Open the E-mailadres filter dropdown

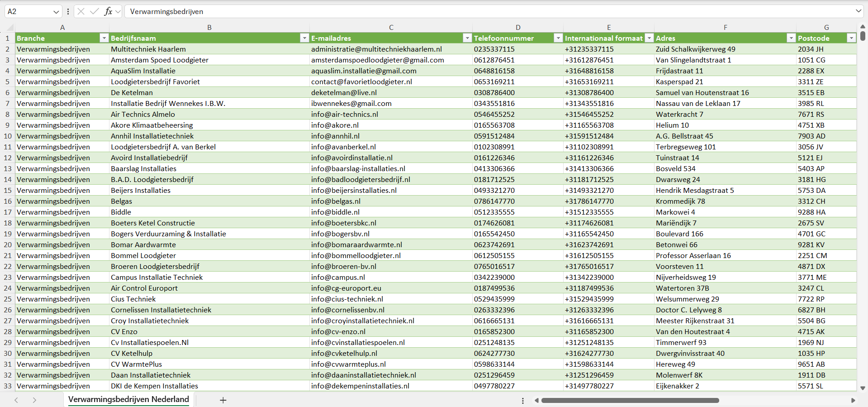click(x=467, y=38)
